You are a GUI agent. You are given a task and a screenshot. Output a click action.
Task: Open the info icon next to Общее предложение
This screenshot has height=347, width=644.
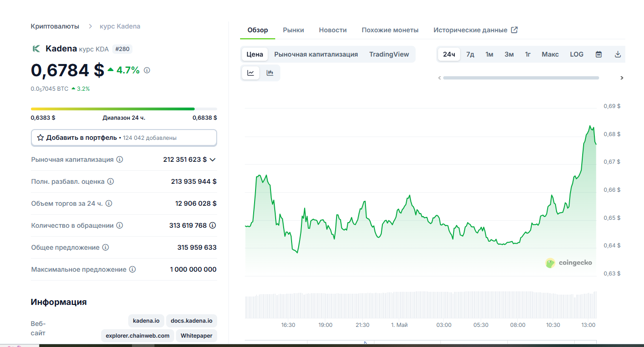point(106,247)
